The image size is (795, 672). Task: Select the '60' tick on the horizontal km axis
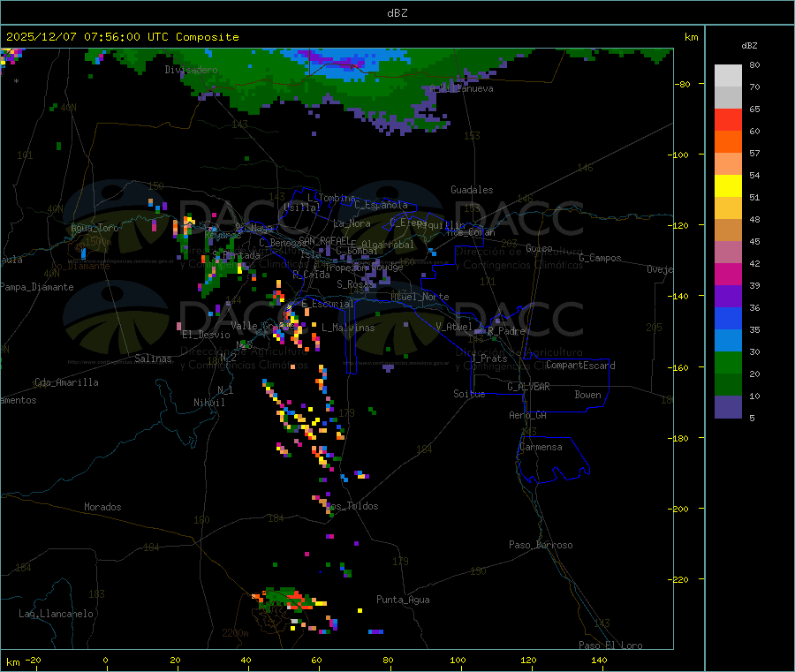click(x=316, y=661)
